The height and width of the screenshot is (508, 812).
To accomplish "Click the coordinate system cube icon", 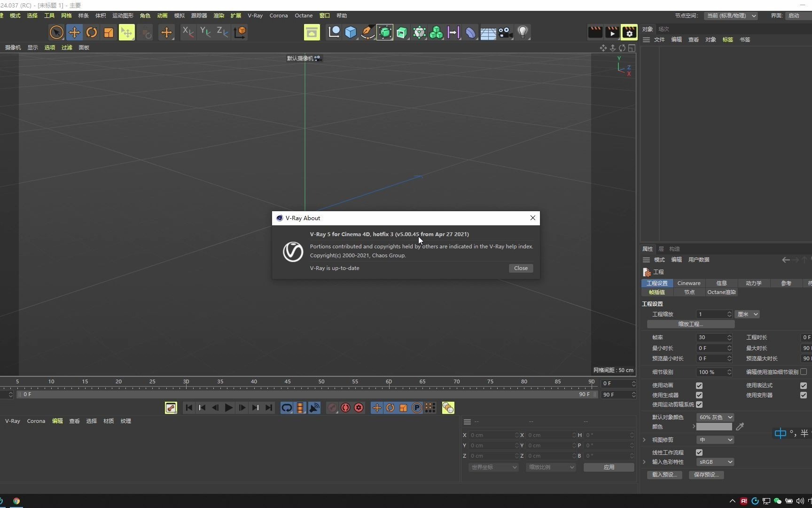I will [240, 32].
